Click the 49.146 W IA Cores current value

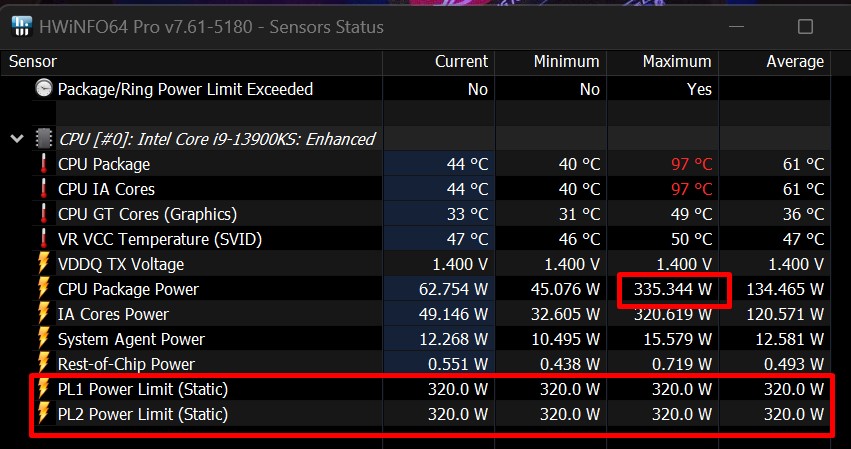coord(453,314)
